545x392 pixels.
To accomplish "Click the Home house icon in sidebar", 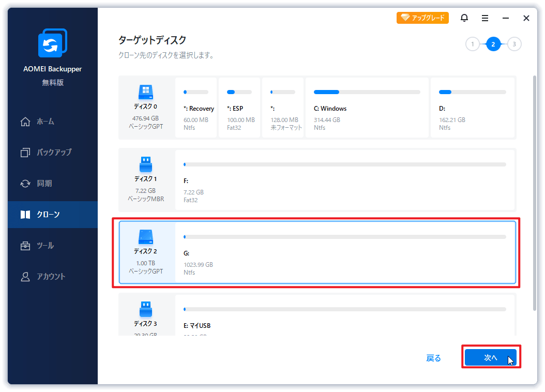I will click(25, 122).
